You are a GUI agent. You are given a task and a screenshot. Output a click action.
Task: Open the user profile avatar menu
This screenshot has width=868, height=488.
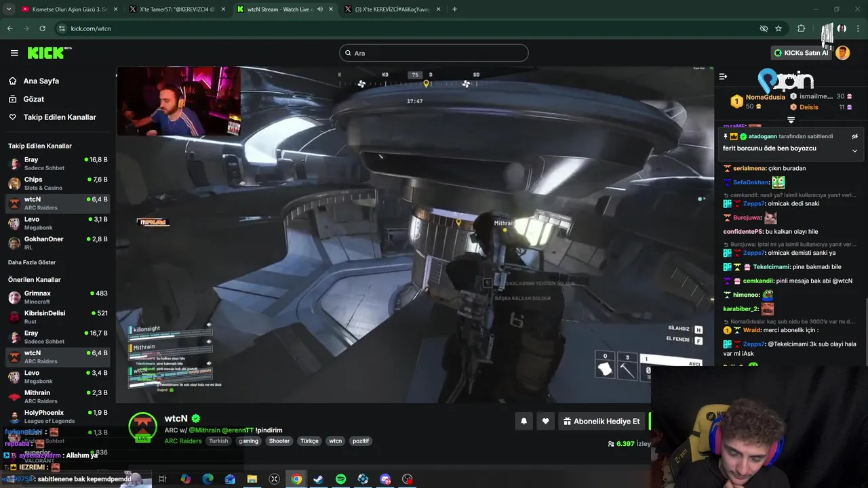[843, 53]
